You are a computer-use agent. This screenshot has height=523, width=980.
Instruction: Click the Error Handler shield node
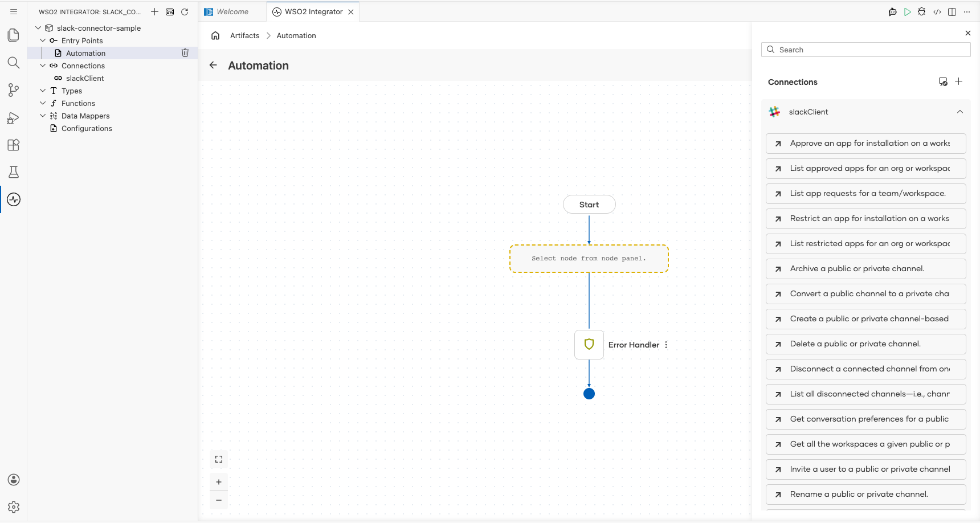pyautogui.click(x=589, y=345)
